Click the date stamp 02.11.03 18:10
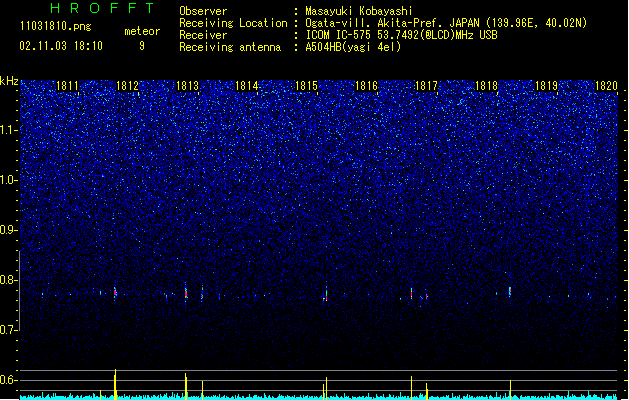Viewport: 629px width, 400px height. (x=61, y=46)
